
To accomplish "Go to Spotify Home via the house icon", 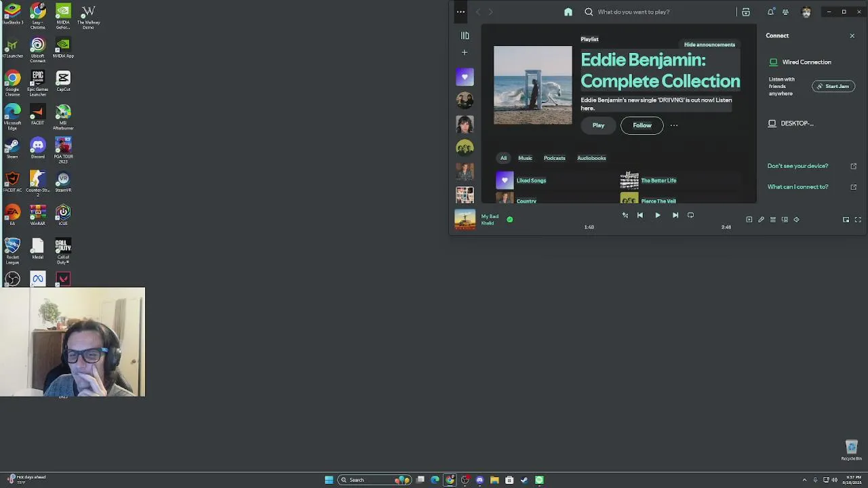I will click(x=568, y=12).
